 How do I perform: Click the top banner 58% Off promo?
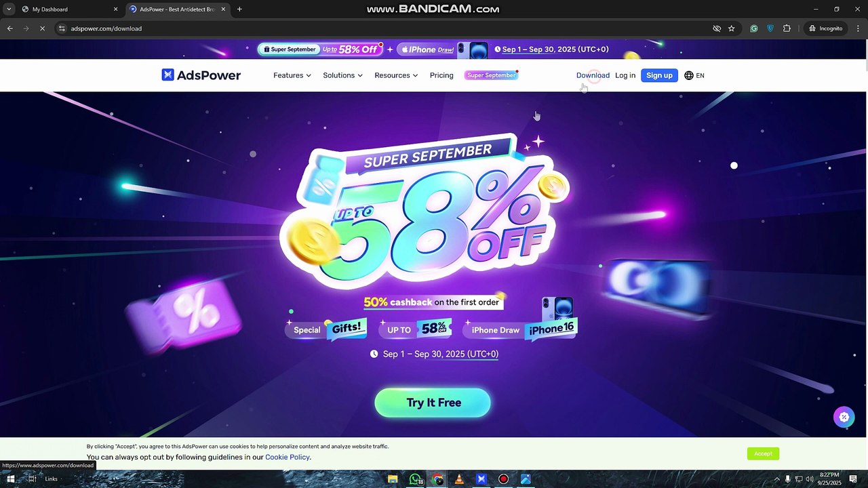(x=321, y=49)
